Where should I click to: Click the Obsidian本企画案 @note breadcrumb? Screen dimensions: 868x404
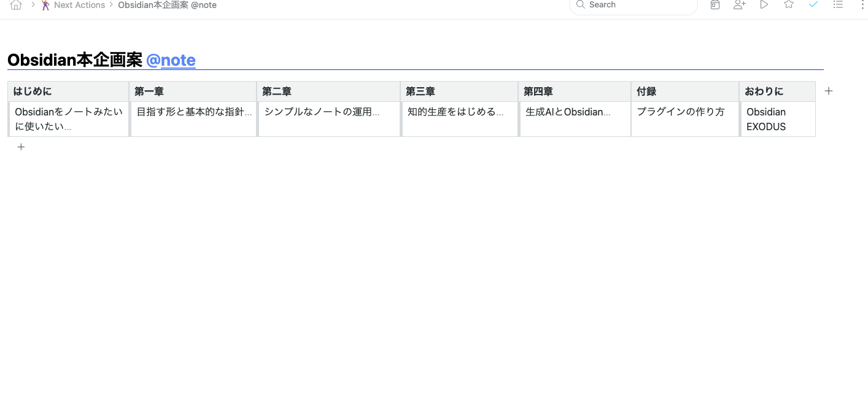167,5
